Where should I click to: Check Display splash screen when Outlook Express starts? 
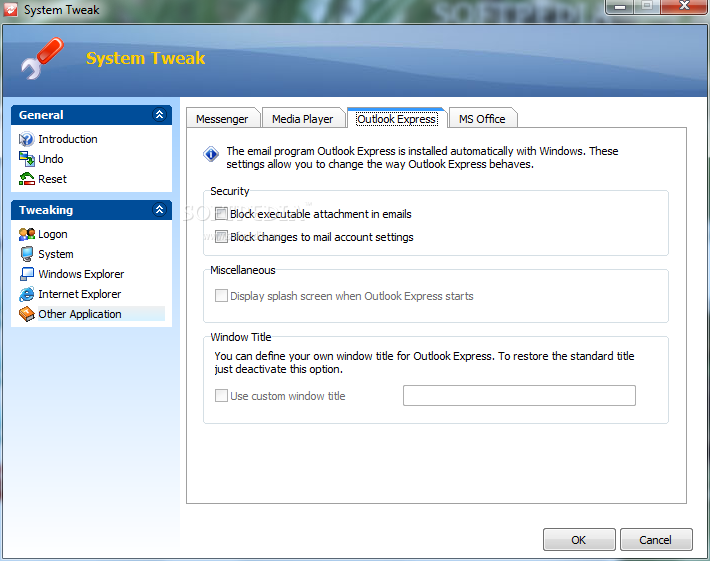pos(221,296)
